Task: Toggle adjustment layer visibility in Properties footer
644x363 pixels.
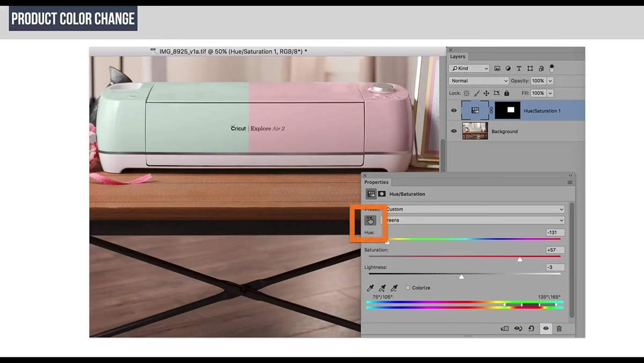Action: 546,329
